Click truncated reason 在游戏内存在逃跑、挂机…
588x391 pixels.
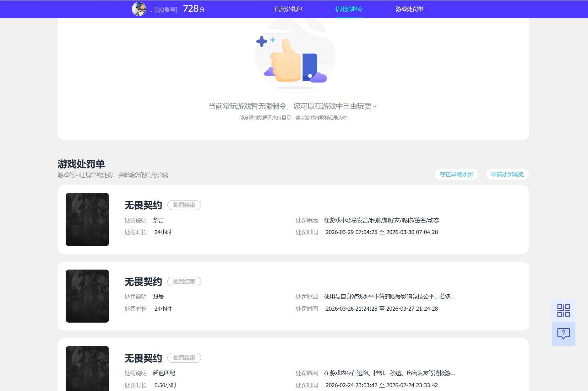click(389, 373)
